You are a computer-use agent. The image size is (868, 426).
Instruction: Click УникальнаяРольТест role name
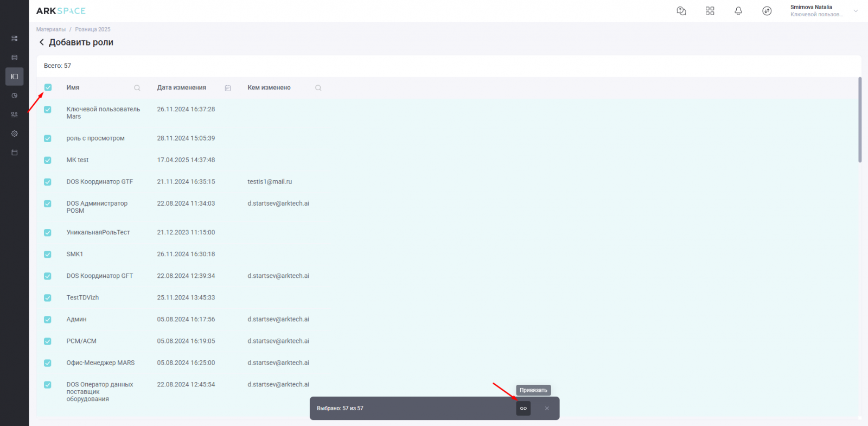point(98,232)
